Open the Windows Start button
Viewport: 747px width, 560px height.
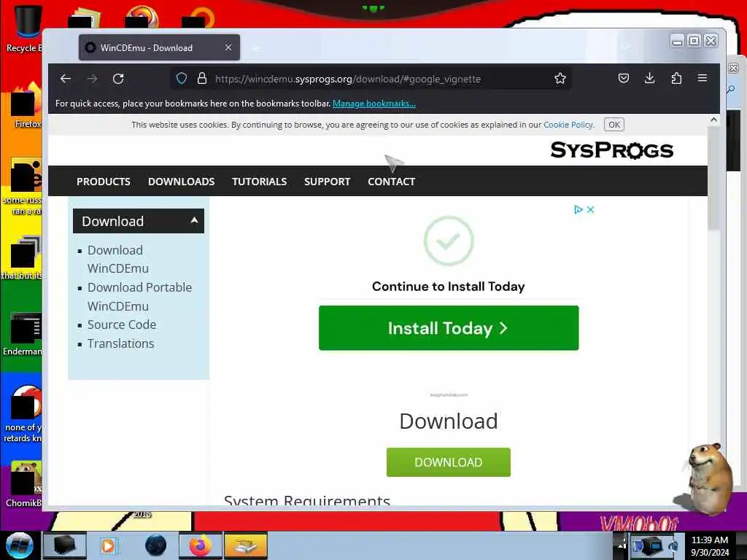click(20, 545)
